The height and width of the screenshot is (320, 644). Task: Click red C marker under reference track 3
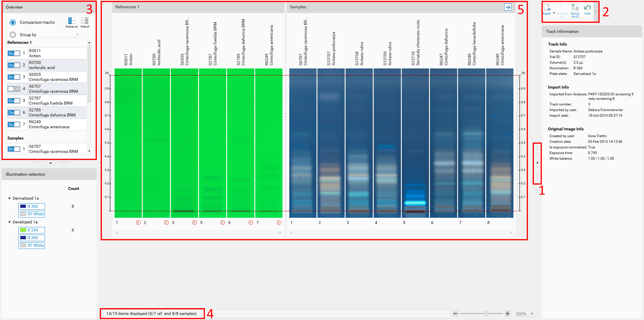(195, 223)
